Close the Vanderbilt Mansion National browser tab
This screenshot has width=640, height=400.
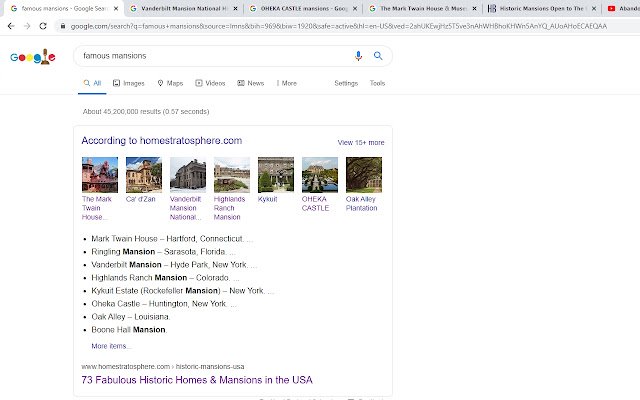[235, 8]
